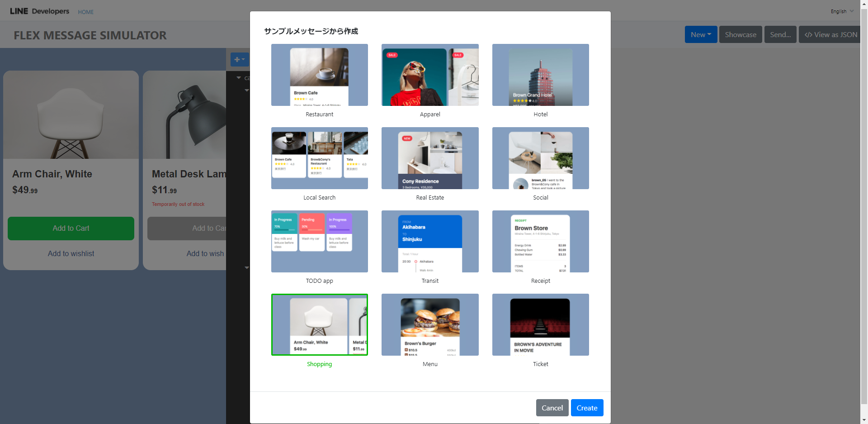
Task: Cancel the sample message dialog
Action: coord(552,408)
